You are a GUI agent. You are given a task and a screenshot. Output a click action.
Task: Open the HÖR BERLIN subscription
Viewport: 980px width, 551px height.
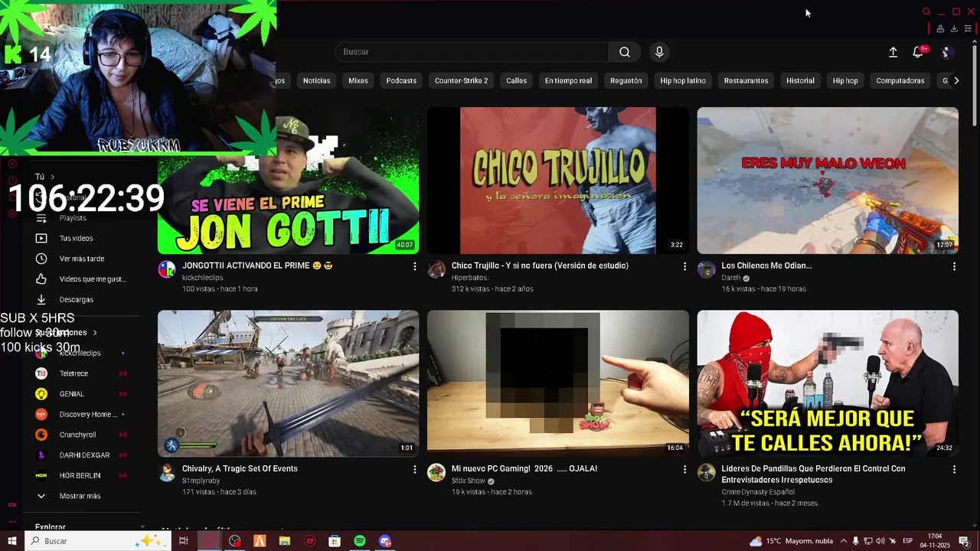(x=80, y=475)
